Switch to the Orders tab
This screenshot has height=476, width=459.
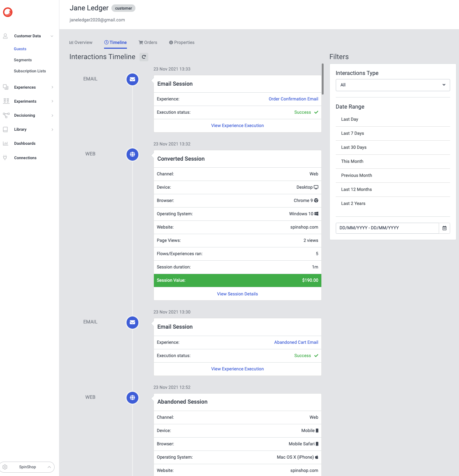click(148, 42)
